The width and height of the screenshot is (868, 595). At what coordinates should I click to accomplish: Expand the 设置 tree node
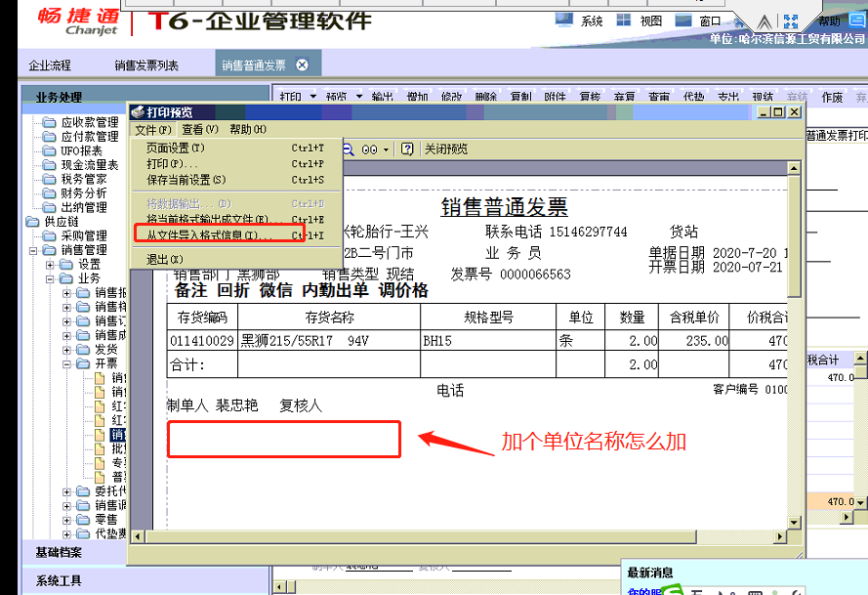click(50, 265)
